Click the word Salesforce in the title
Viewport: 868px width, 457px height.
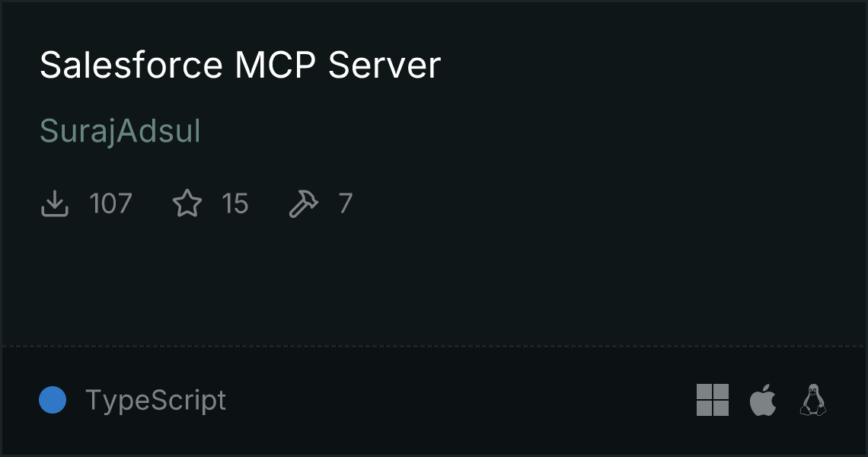pyautogui.click(x=131, y=65)
